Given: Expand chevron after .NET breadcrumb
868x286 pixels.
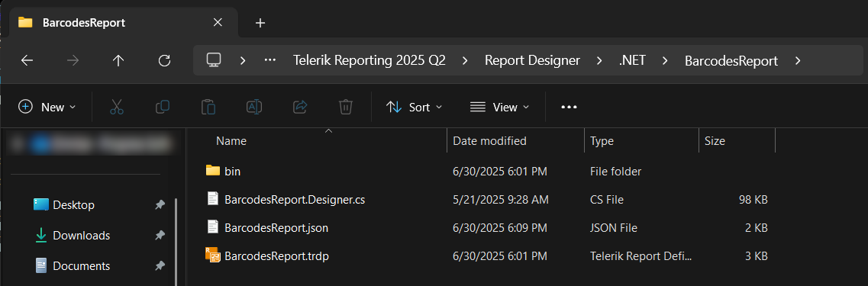Looking at the screenshot, I should click(666, 61).
